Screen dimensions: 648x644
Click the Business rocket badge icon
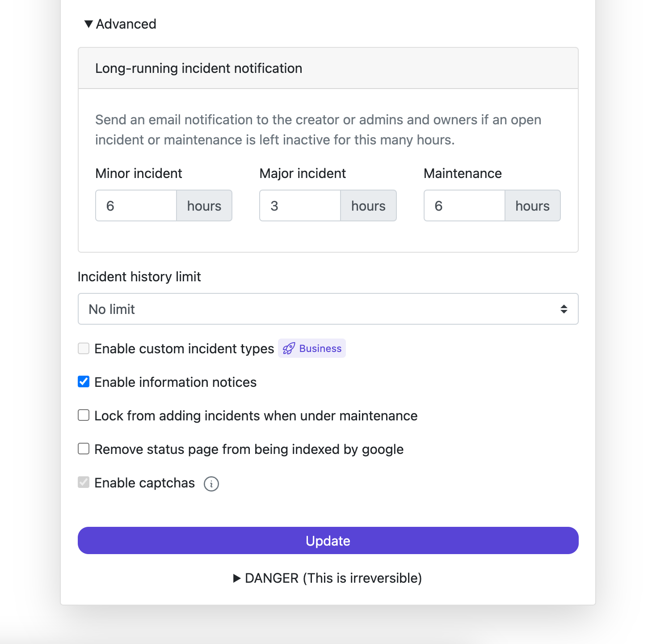click(289, 348)
